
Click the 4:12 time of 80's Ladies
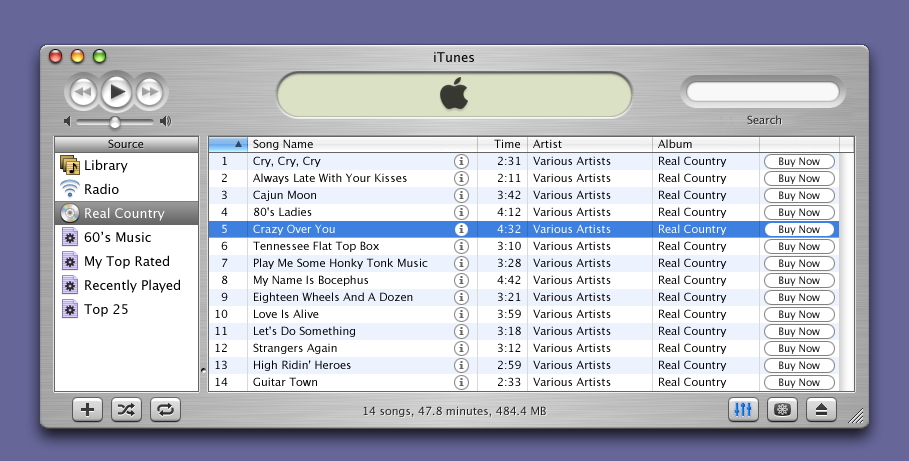(x=508, y=212)
